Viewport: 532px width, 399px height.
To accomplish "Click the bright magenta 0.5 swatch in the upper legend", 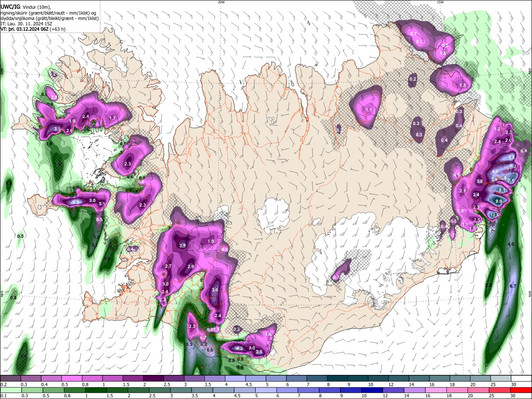I will pyautogui.click(x=71, y=378).
